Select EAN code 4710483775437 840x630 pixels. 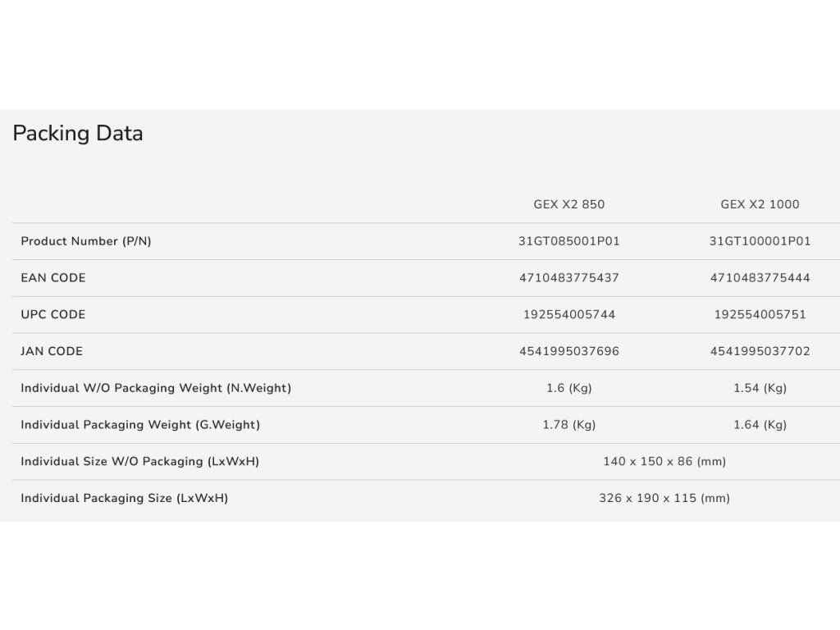[x=569, y=278]
